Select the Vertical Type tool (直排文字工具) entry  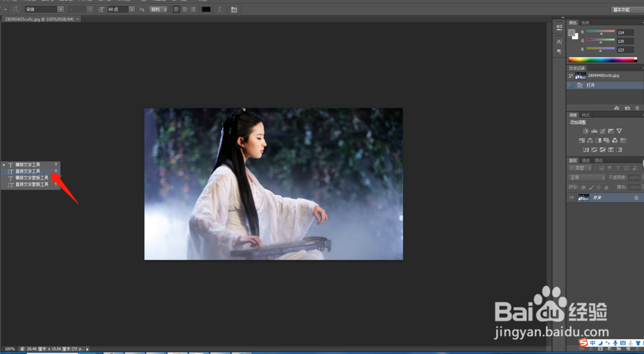click(30, 171)
